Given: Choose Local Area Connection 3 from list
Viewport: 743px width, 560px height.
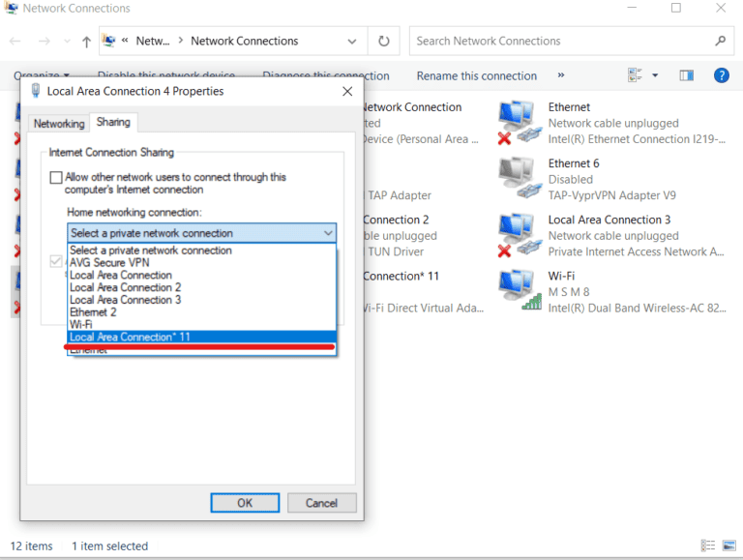Looking at the screenshot, I should pos(202,300).
